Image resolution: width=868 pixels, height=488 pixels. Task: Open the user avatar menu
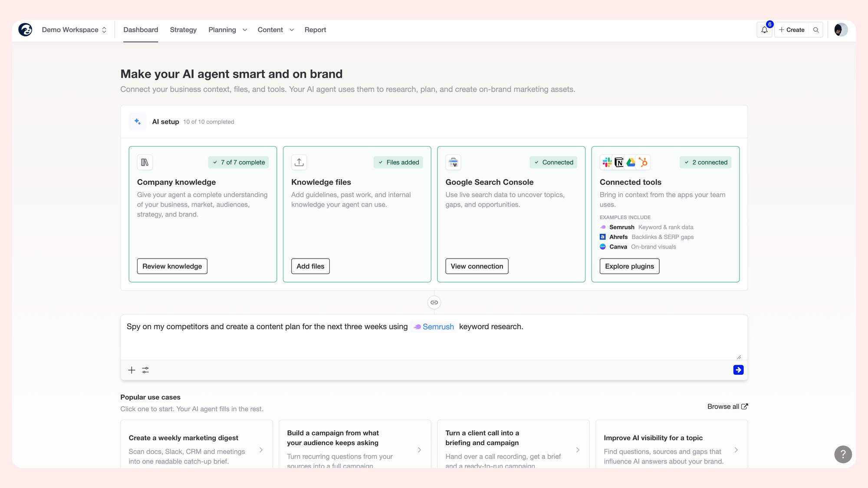click(x=841, y=30)
